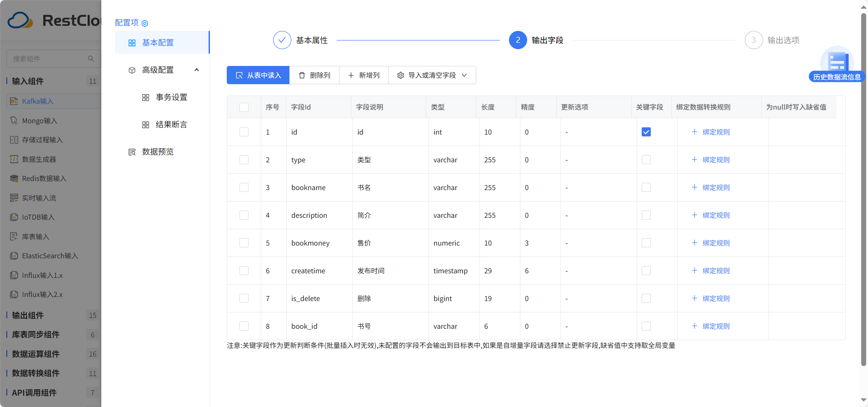Click the search magnifier in 搜索组件
Viewport: 868px width, 407px height.
pos(91,59)
